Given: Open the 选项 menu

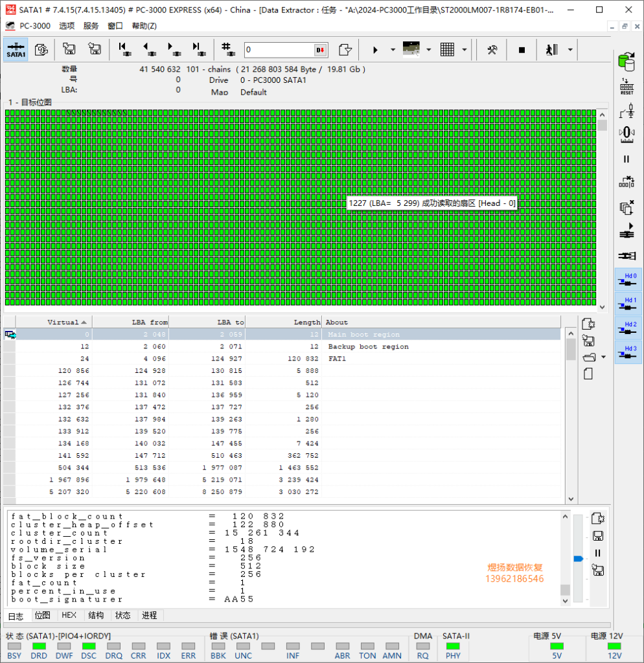Looking at the screenshot, I should tap(67, 26).
